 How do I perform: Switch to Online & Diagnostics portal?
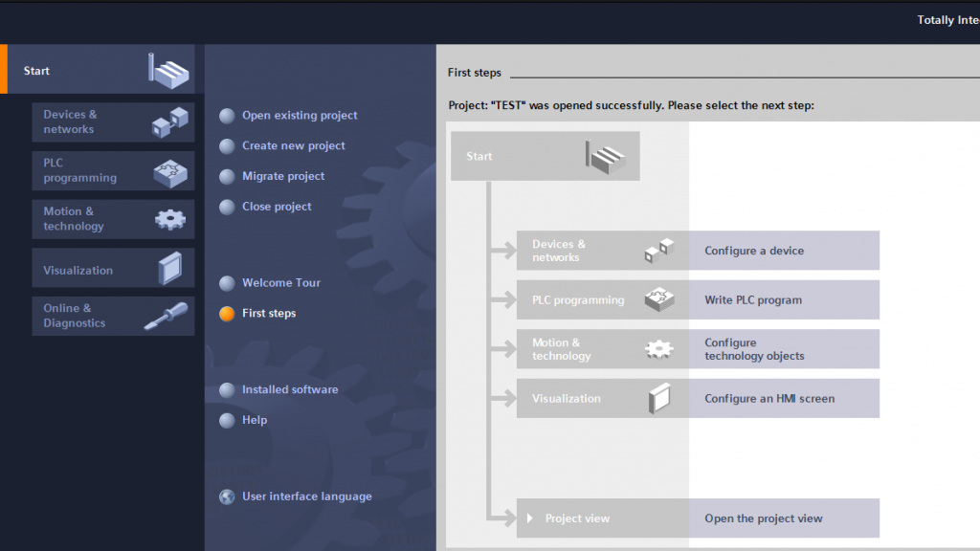113,316
